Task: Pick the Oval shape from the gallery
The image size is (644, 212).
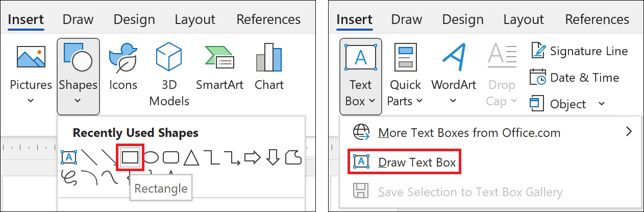Action: pos(151,158)
